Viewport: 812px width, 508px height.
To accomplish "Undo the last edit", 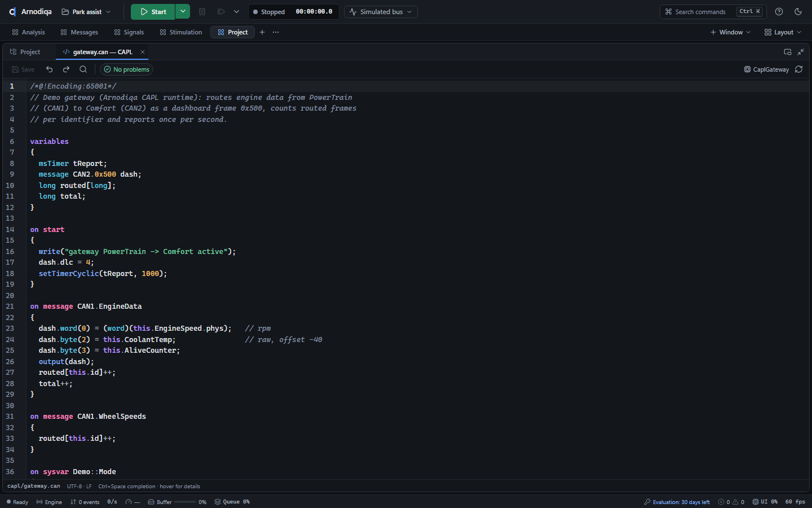I will pos(50,69).
